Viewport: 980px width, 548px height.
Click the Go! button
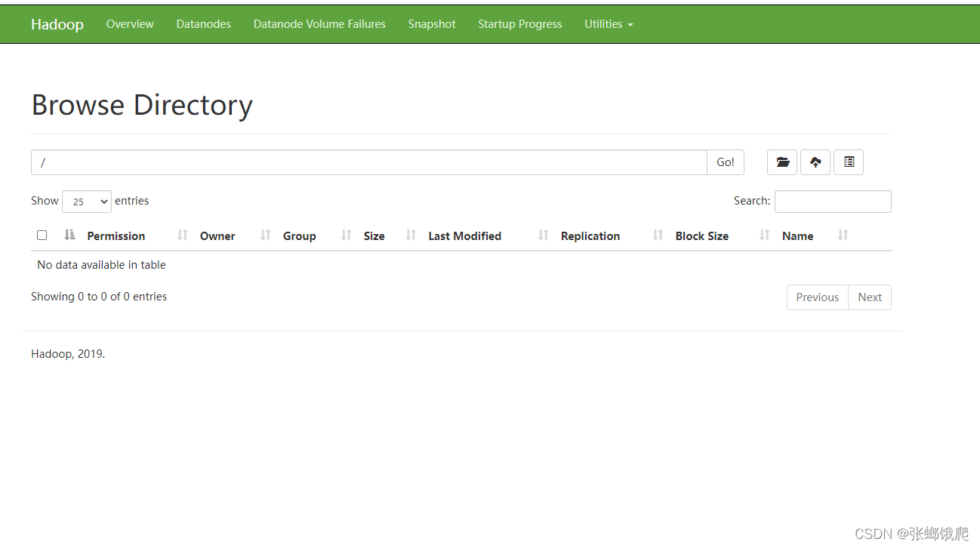click(x=726, y=162)
